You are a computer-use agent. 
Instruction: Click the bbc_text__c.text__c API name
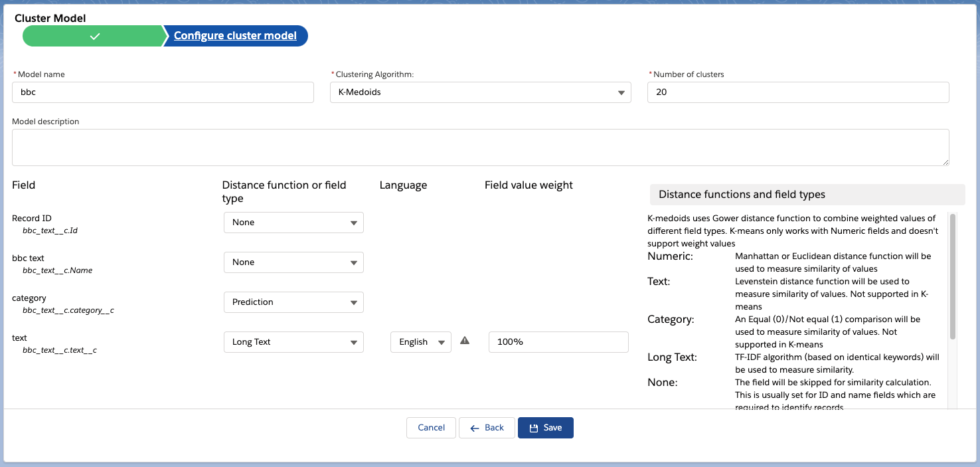(60, 350)
